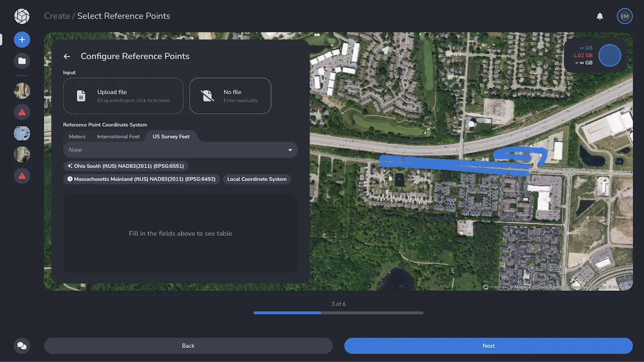
Task: Click the create new project plus icon
Action: click(x=22, y=39)
